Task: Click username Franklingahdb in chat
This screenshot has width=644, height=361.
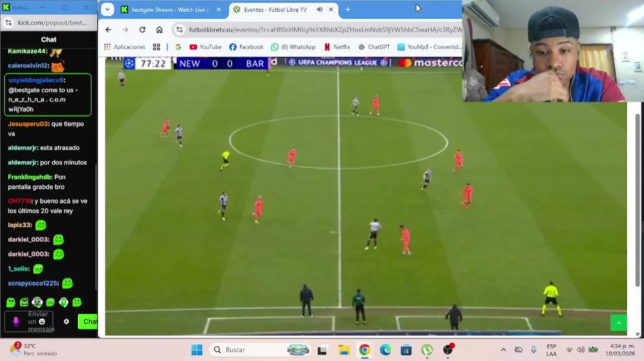Action: click(x=30, y=177)
